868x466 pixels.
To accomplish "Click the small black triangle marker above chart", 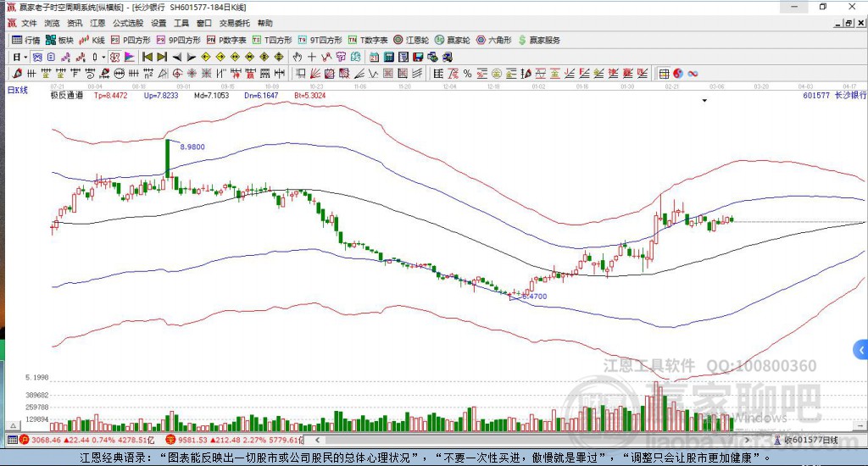I will 704,101.
